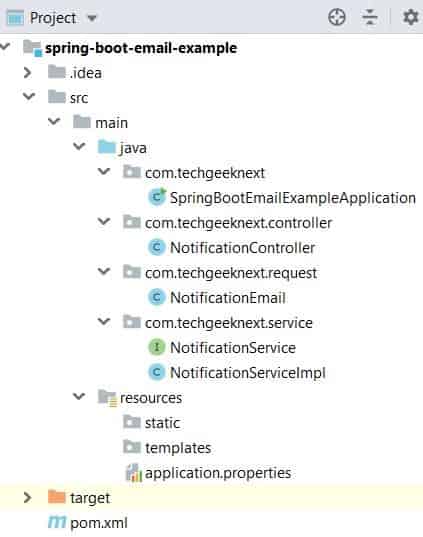Click the SpringBootEmailExampleApplication class icon
Screen dimensions: 423x537
[x=157, y=197]
